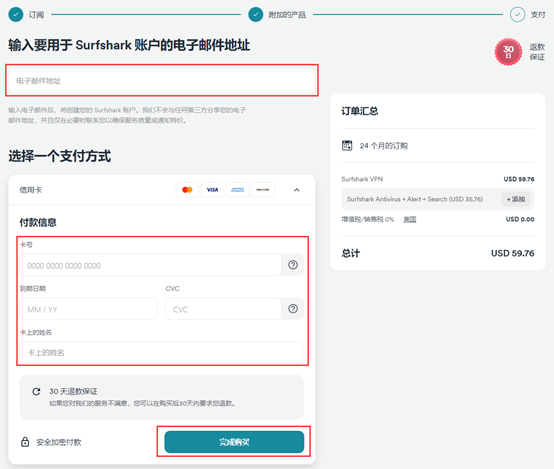Click the Mastercard logo icon

(x=187, y=190)
